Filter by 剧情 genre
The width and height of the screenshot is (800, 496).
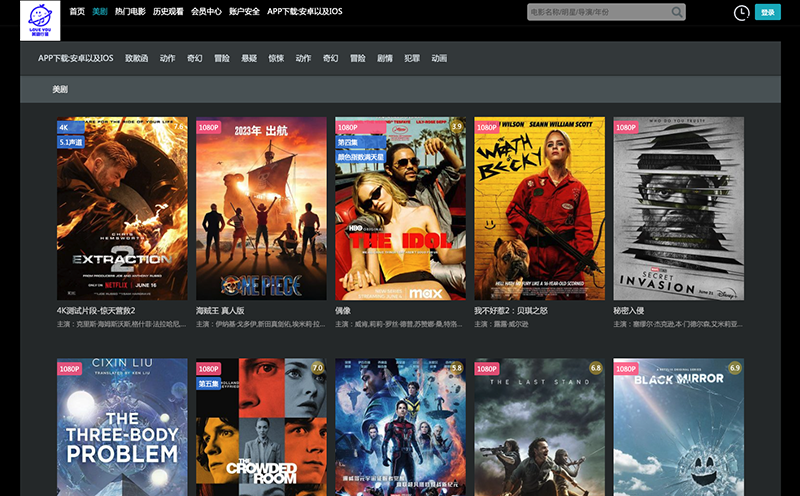(385, 58)
